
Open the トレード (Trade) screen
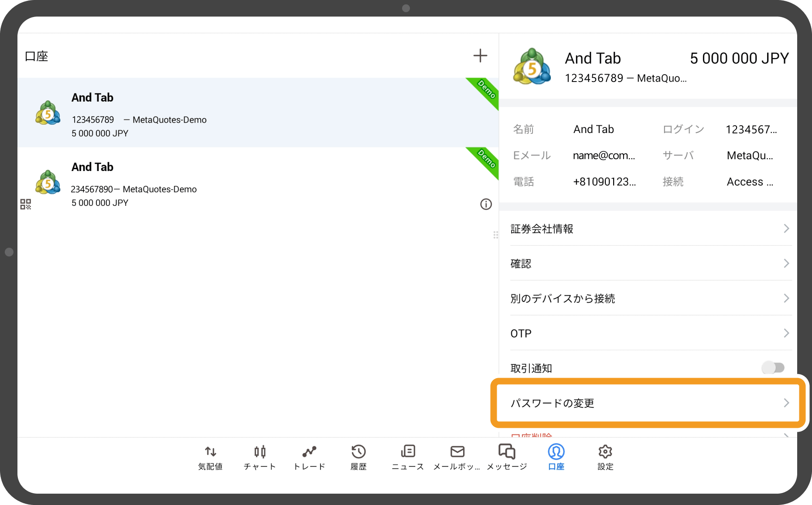pyautogui.click(x=309, y=457)
